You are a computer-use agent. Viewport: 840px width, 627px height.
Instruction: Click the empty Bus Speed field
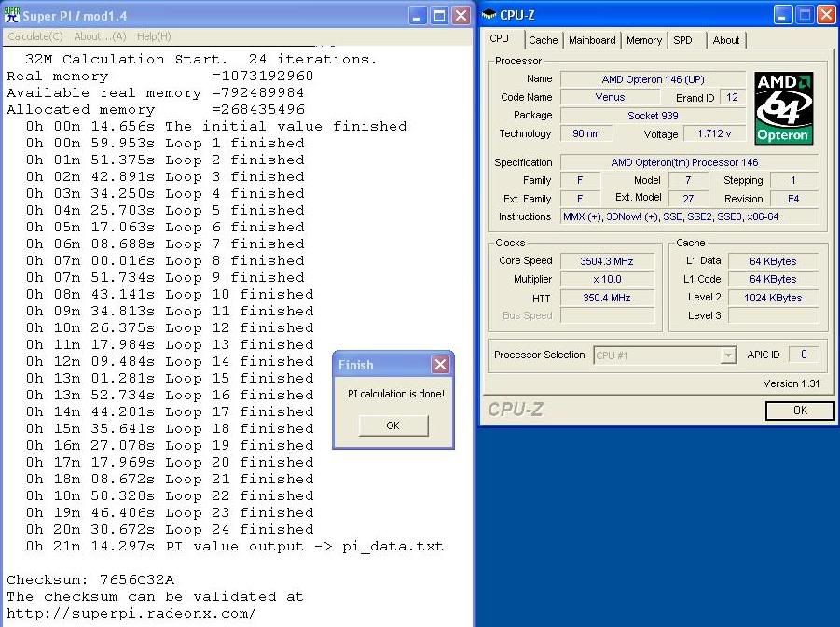[x=607, y=315]
